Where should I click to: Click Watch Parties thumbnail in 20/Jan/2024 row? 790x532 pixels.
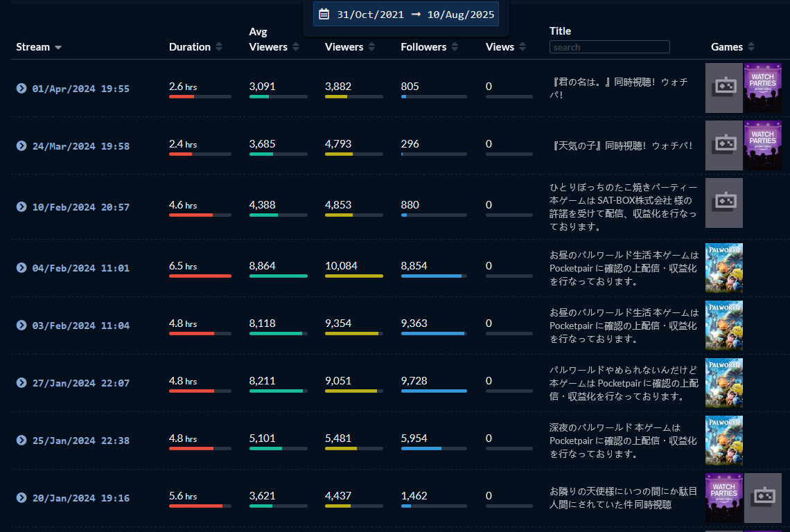pyautogui.click(x=724, y=498)
